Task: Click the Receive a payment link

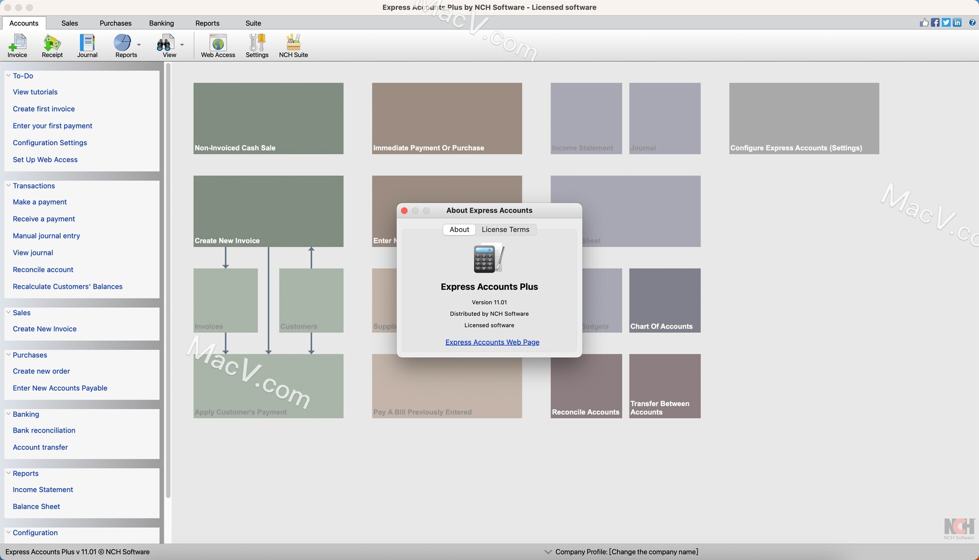Action: 44,219
